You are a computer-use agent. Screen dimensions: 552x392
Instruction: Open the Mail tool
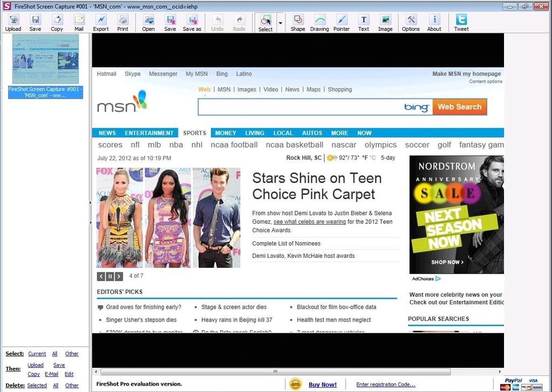tap(79, 23)
